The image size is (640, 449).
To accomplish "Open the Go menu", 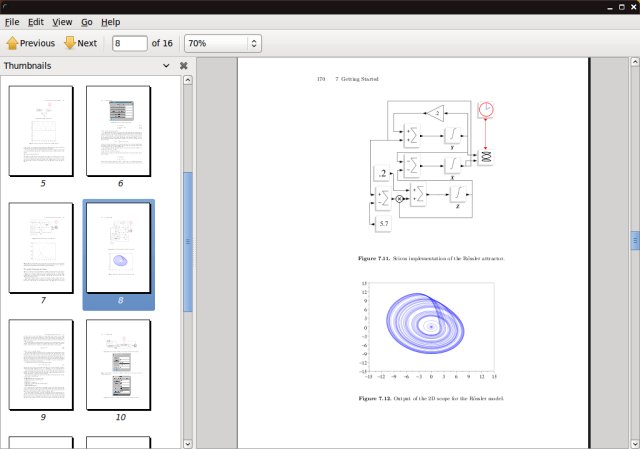I will [x=87, y=21].
